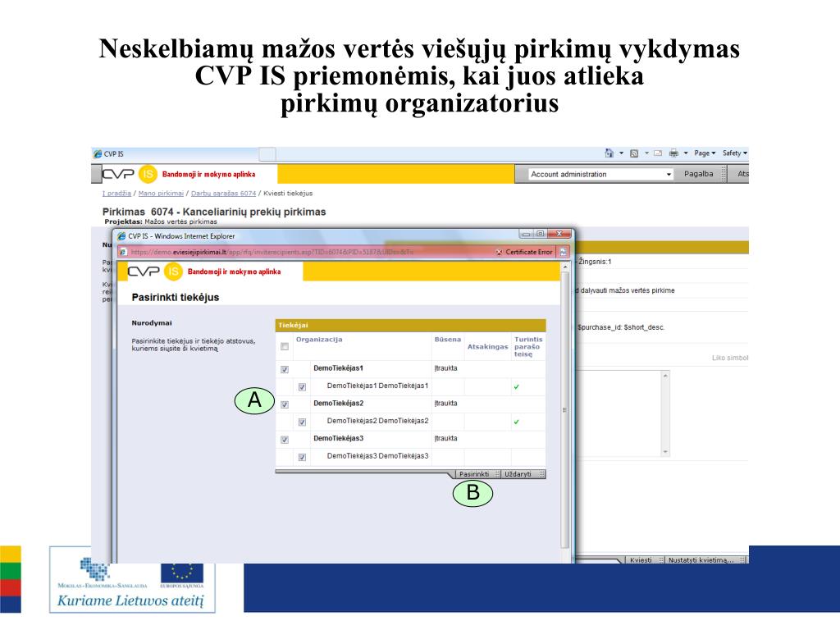The height and width of the screenshot is (630, 840).
Task: Click the Organizacija column header
Action: [x=319, y=340]
